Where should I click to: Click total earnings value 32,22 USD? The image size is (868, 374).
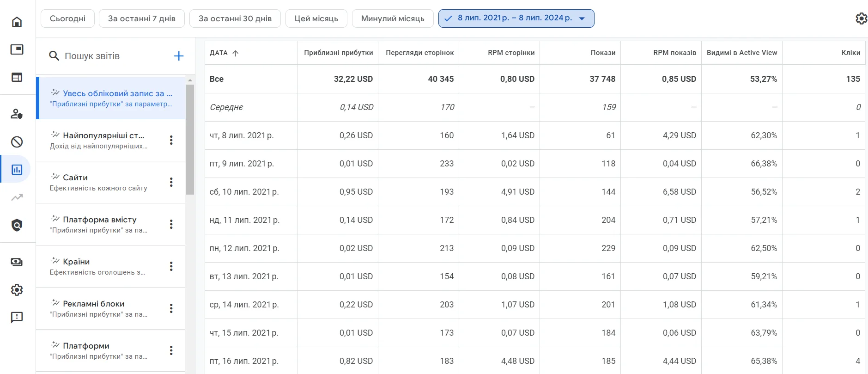pyautogui.click(x=353, y=79)
